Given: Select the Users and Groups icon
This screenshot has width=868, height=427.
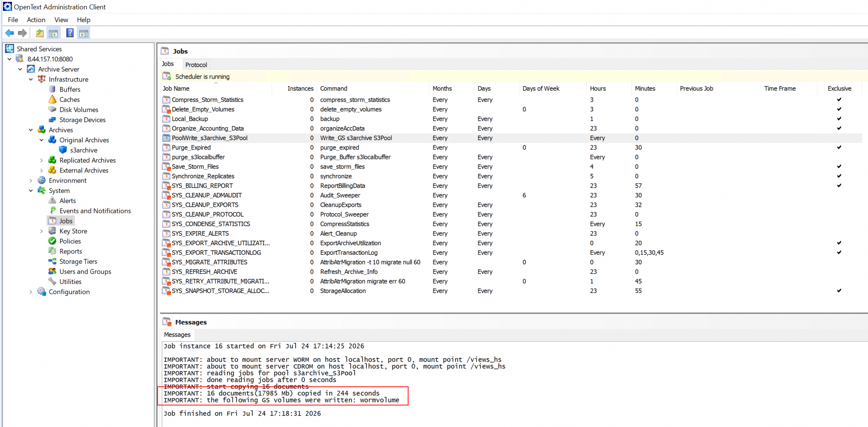Looking at the screenshot, I should pyautogui.click(x=52, y=272).
